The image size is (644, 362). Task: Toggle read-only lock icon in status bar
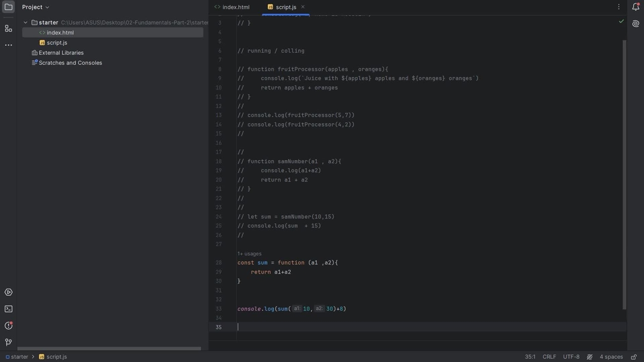coord(634,357)
